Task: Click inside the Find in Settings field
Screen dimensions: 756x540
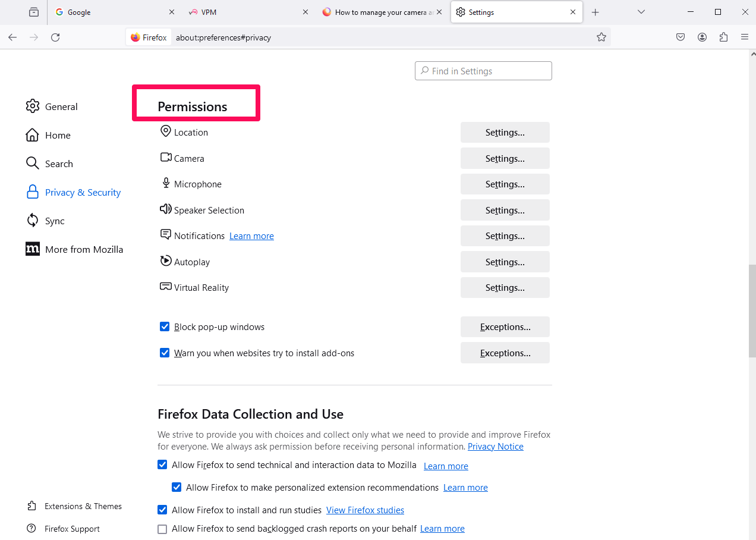Action: (483, 70)
